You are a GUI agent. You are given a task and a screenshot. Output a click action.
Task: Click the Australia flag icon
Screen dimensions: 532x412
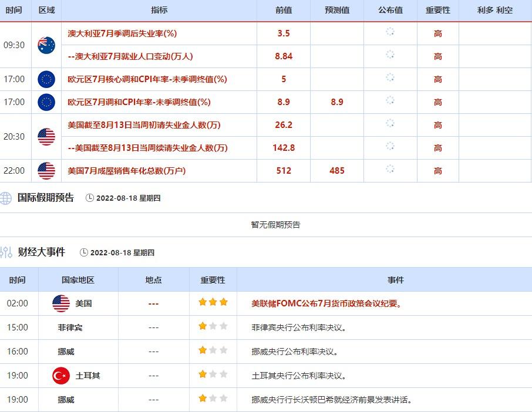point(46,45)
